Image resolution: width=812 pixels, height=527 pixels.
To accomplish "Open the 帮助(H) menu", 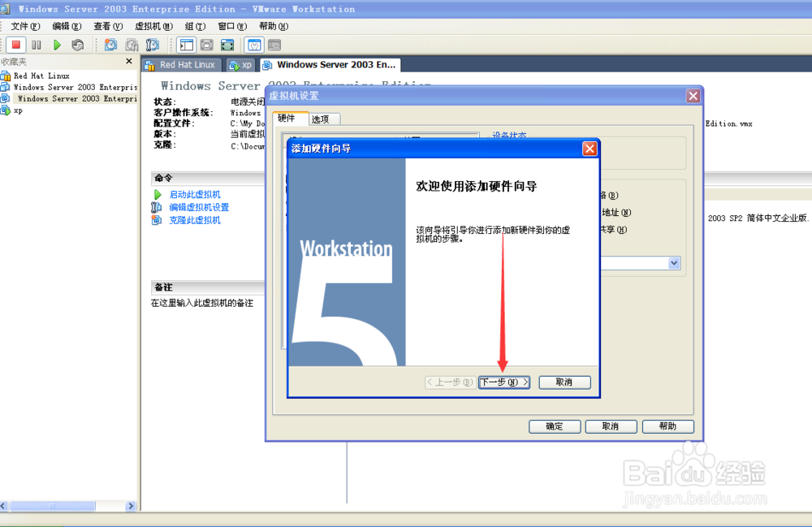I will point(274,27).
